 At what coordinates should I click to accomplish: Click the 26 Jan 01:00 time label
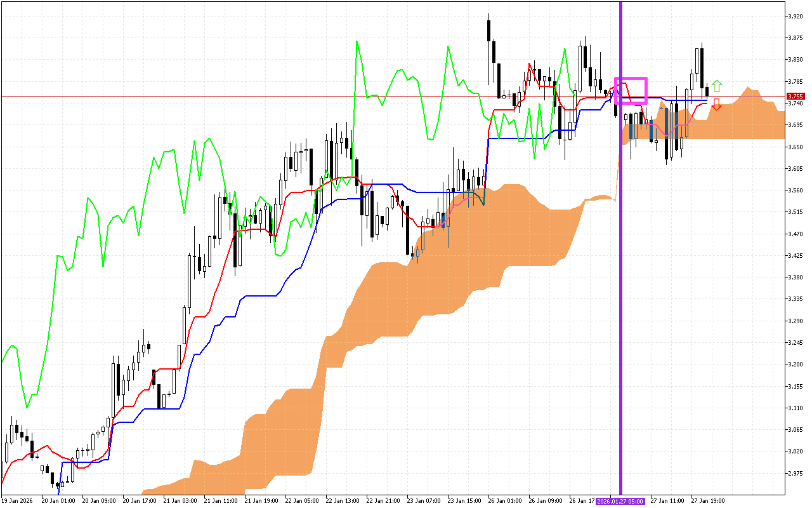pos(506,501)
